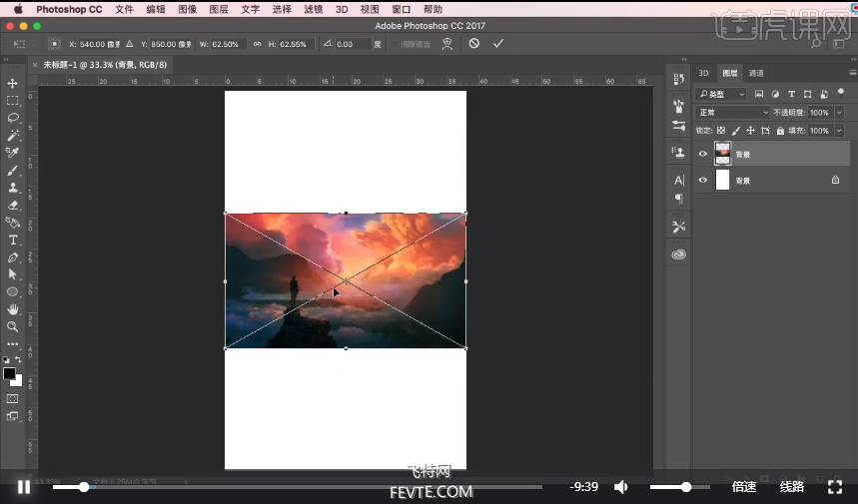Screen dimensions: 858x504
Task: Change screen mode icon at toolbar bottom
Action: (x=12, y=416)
